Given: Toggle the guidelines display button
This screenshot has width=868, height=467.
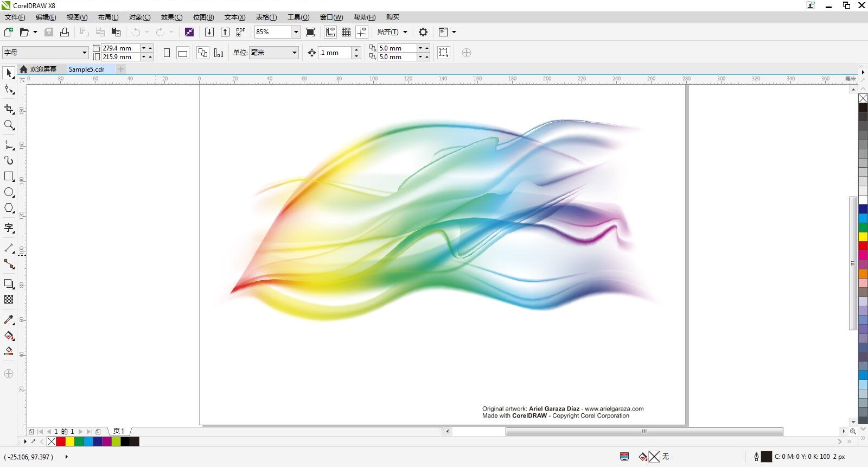Looking at the screenshot, I should [x=362, y=32].
